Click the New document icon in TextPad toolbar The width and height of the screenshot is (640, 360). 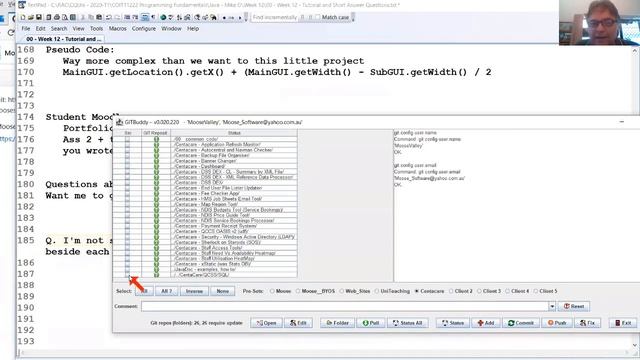pyautogui.click(x=22, y=18)
